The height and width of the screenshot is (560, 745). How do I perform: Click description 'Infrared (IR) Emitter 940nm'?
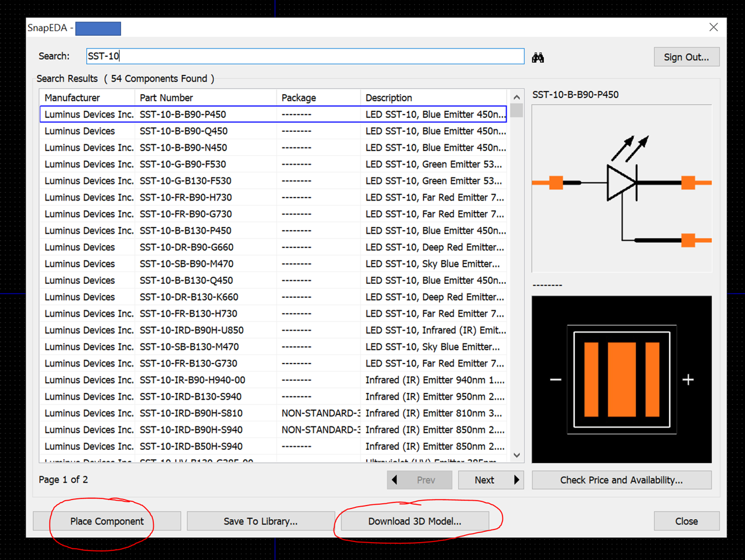tap(435, 380)
